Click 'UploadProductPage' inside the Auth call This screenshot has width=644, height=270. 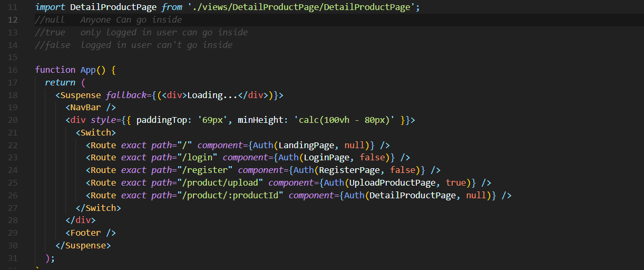393,184
